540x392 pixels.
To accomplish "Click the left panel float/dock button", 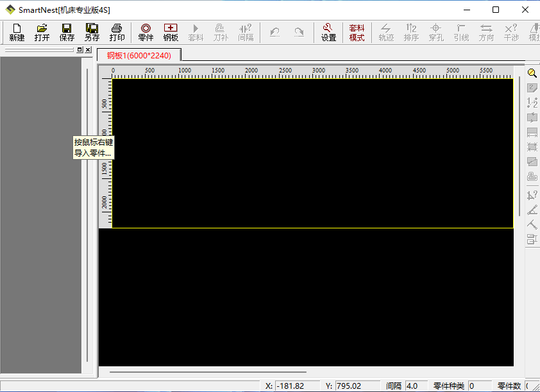I will pyautogui.click(x=80, y=50).
